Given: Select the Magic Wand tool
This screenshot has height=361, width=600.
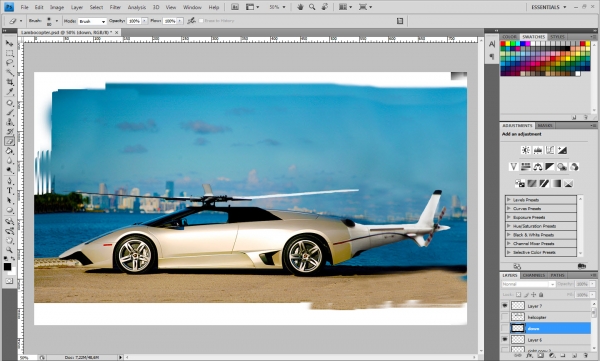Looking at the screenshot, I should tap(9, 73).
